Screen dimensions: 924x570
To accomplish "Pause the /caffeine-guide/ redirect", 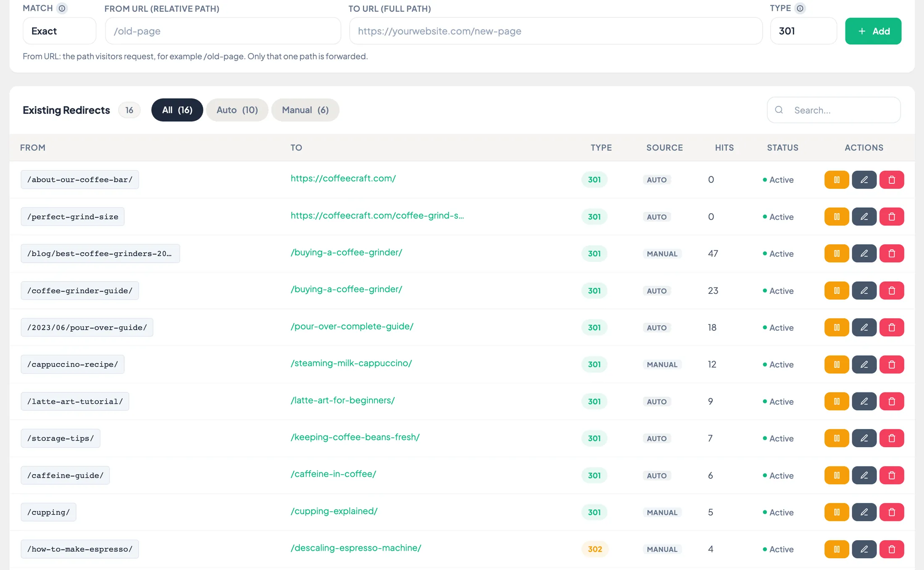I will (x=837, y=475).
